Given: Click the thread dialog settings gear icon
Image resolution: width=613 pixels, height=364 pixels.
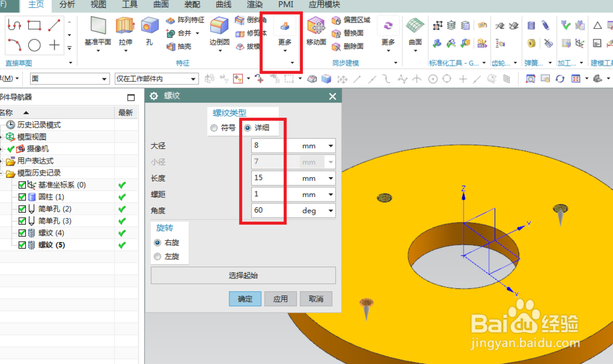Looking at the screenshot, I should 154,96.
